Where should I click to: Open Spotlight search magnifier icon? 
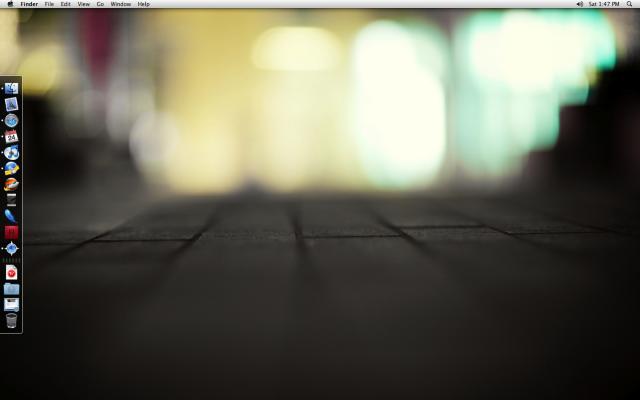629,4
